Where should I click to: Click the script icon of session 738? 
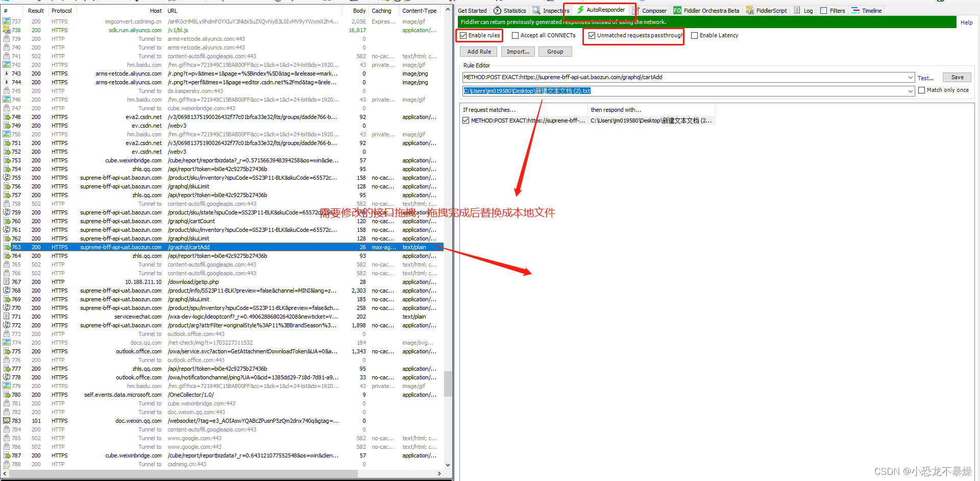(7, 30)
